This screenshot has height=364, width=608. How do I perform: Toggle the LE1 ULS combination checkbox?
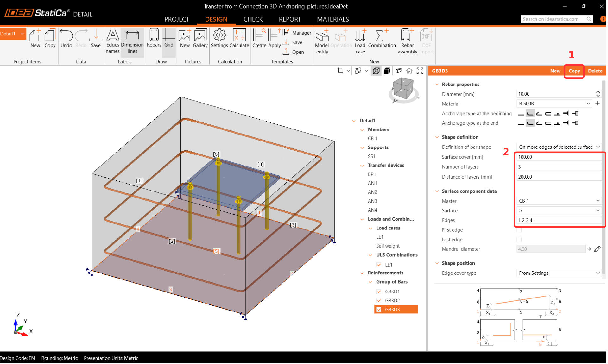tap(379, 265)
